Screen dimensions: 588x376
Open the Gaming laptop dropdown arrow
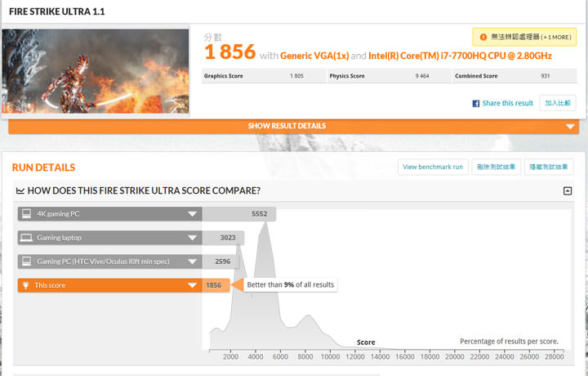point(192,238)
